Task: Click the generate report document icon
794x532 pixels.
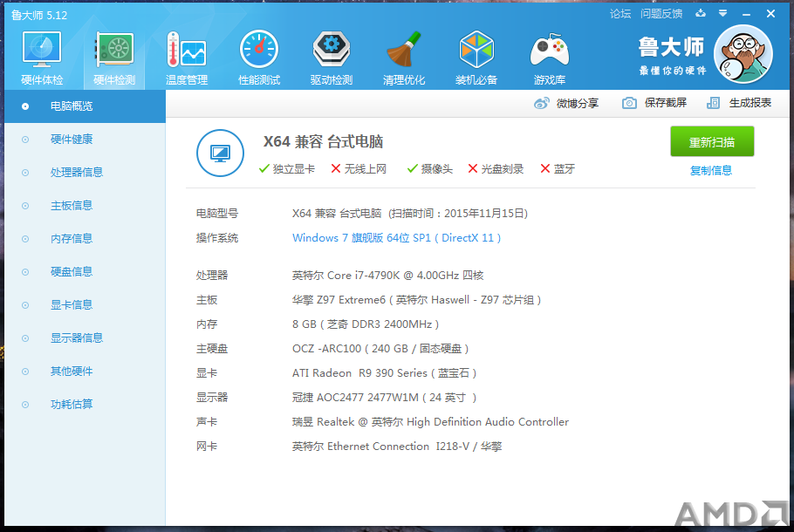Action: tap(713, 103)
